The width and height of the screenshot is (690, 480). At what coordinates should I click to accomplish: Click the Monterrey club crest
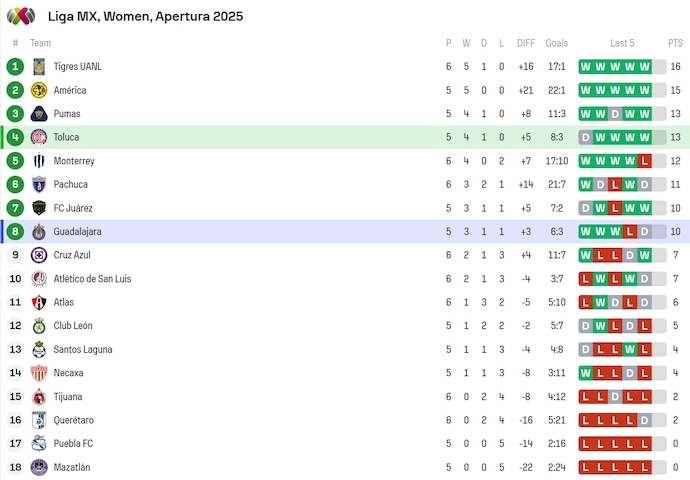[x=39, y=161]
